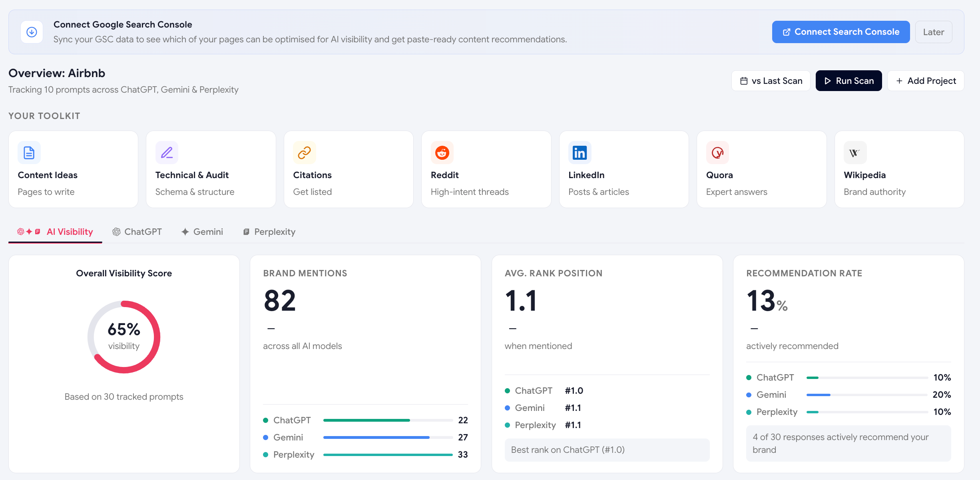
Task: Click the 'Connect Google Search Console' banner title
Action: 123,25
